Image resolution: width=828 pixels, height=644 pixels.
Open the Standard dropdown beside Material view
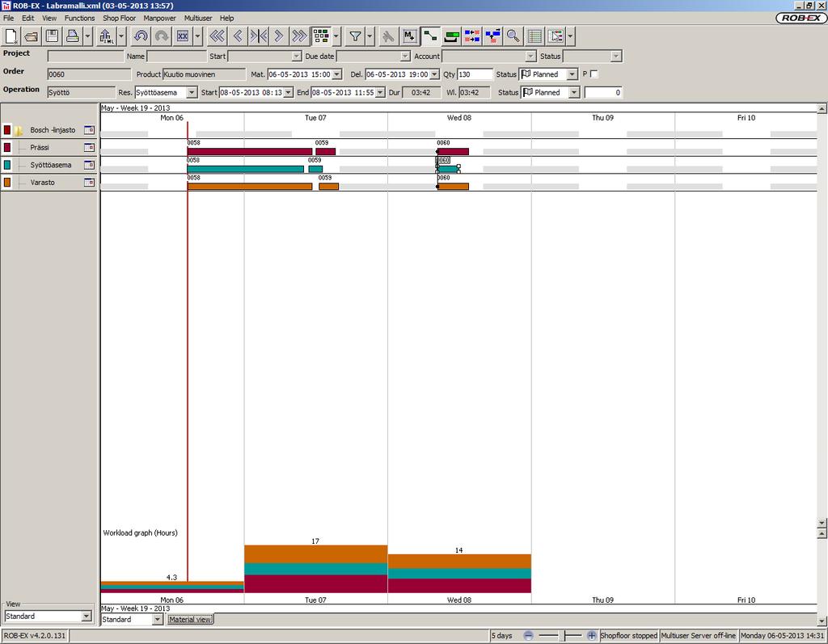coord(158,619)
